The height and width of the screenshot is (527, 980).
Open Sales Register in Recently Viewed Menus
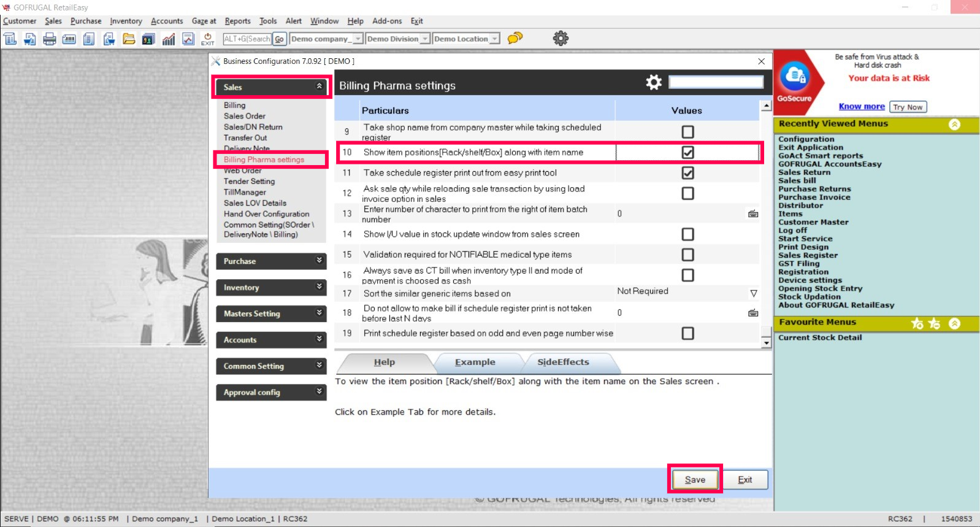[808, 255]
